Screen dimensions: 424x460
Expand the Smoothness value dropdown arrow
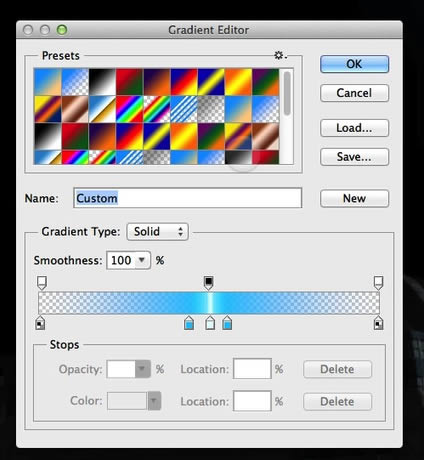coord(142,260)
